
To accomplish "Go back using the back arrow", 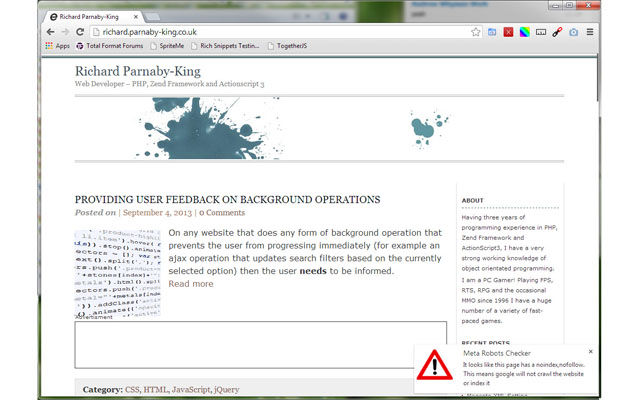I will (x=51, y=32).
